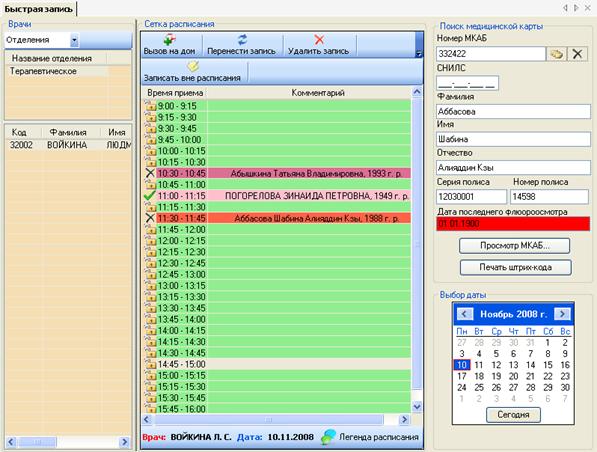Screen dimensions: 597x452
Task: Select the Быстрая запись tab
Action: 38,9
